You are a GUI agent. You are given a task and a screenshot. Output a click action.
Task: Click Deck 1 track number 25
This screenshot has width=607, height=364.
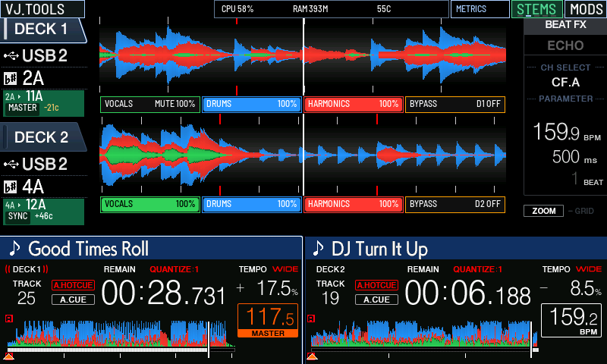click(27, 298)
